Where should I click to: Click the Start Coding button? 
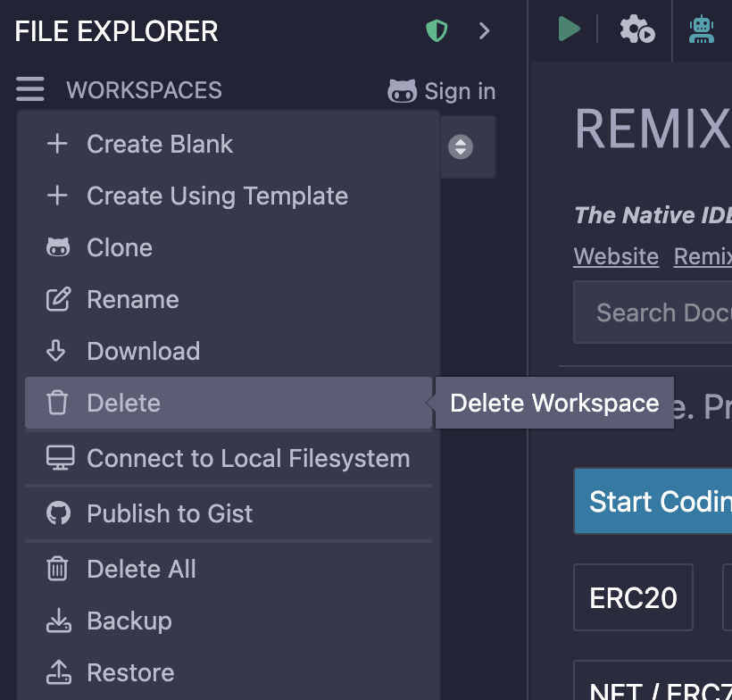(653, 501)
